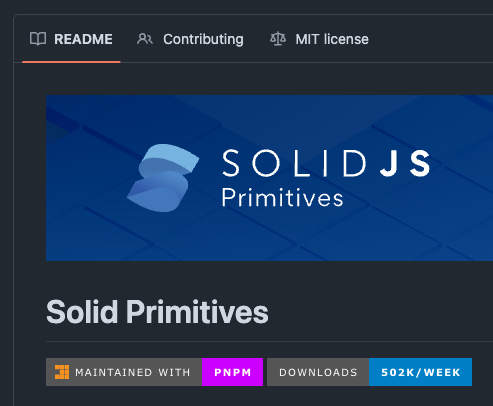Click the MIT license scales icon
Image resolution: width=493 pixels, height=406 pixels.
pyautogui.click(x=278, y=39)
